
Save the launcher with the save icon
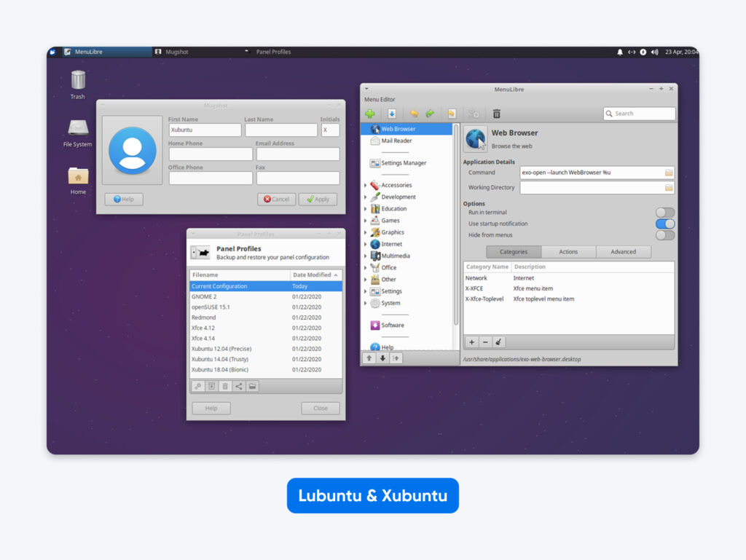[x=392, y=114]
